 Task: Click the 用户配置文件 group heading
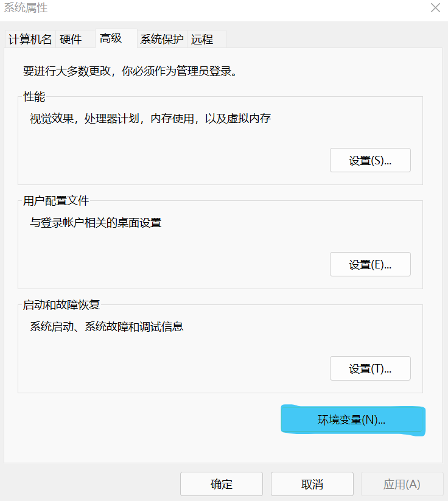tap(56, 201)
